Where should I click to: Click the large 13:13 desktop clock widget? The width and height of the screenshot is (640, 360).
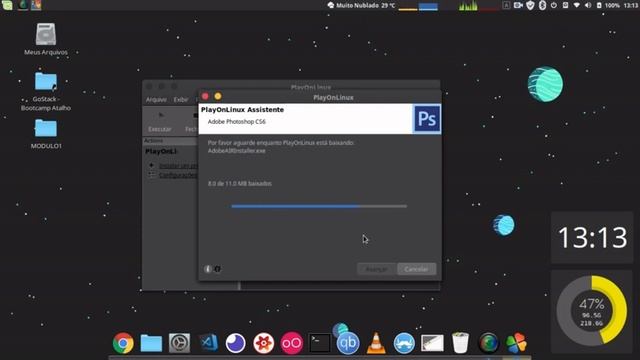592,238
